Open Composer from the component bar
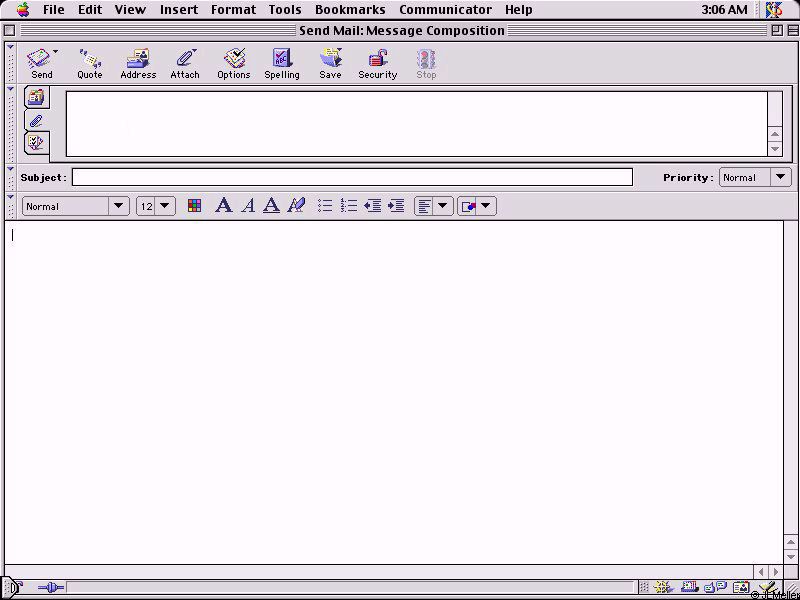Viewport: 800px width, 600px height. (x=767, y=588)
